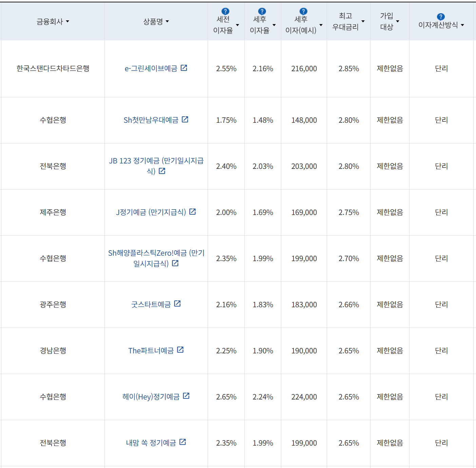Open the 금융회사 sort dropdown

pyautogui.click(x=68, y=21)
